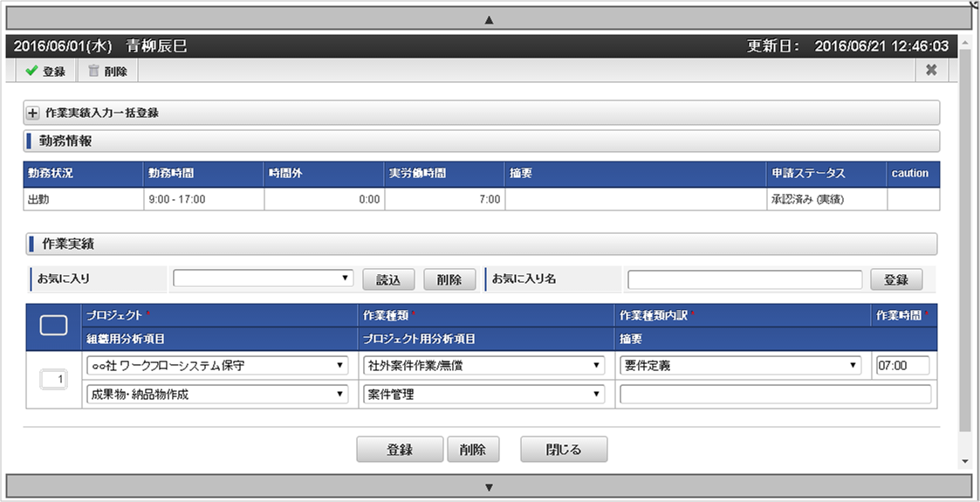Expand the 作業実績入力一括登録 section plus icon
Image resolution: width=980 pixels, height=502 pixels.
33,113
